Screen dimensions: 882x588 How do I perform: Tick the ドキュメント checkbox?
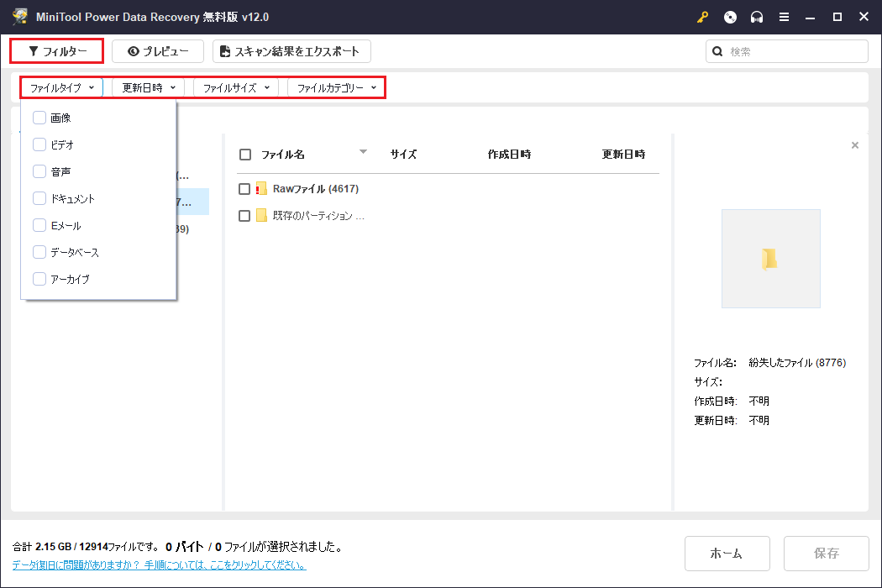pyautogui.click(x=39, y=198)
